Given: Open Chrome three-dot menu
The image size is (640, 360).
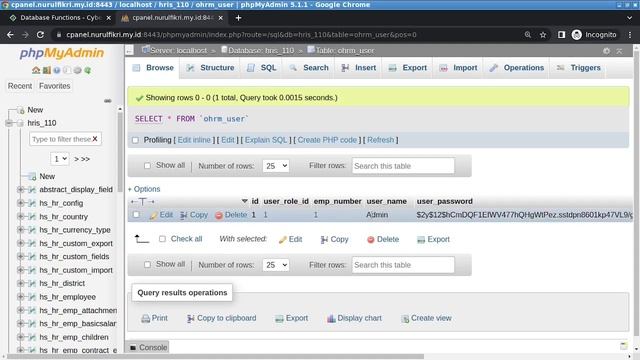Looking at the screenshot, I should coord(630,35).
